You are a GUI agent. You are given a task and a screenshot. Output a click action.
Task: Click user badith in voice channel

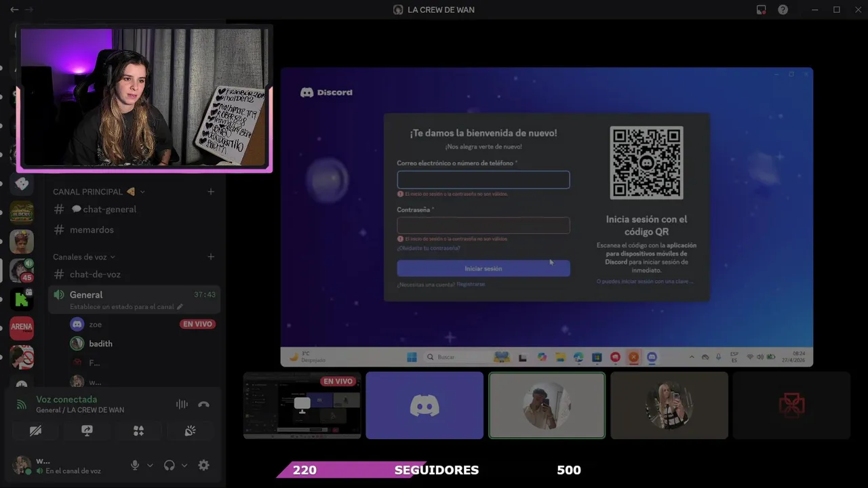(100, 344)
